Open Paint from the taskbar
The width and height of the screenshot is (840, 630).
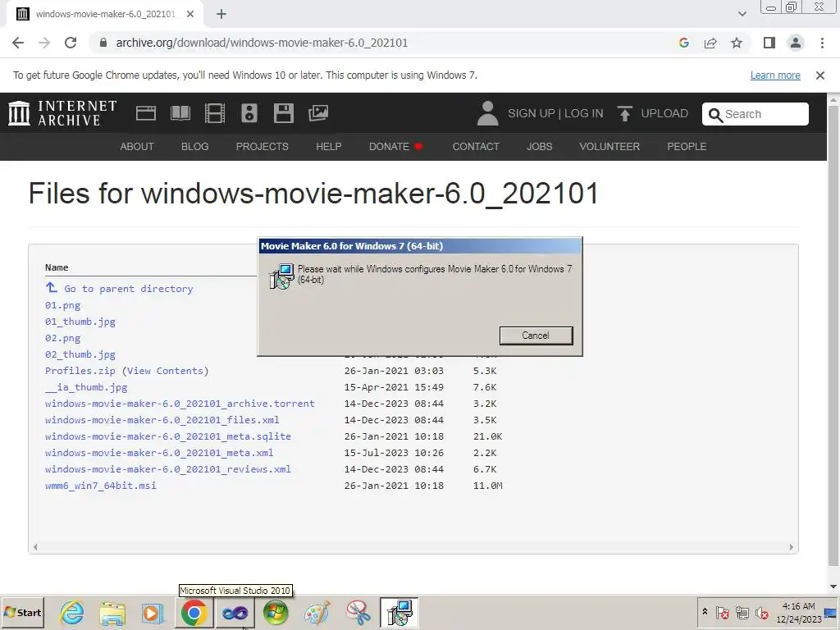317,612
